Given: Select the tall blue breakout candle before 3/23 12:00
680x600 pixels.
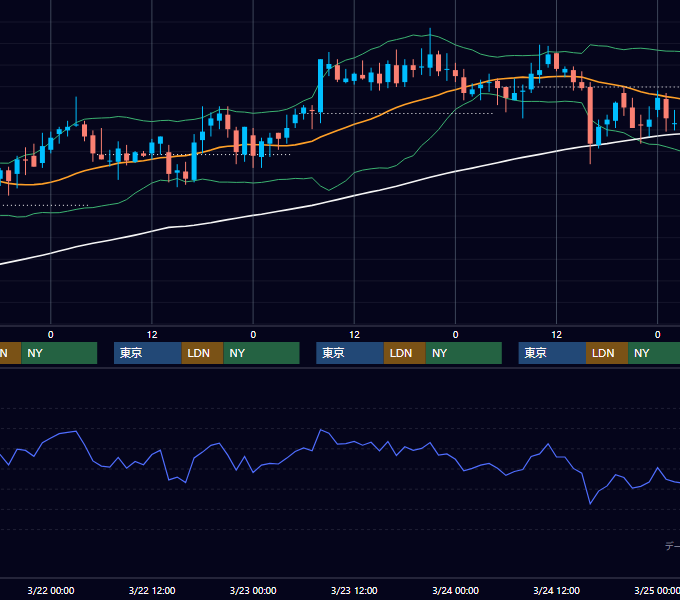Looking at the screenshot, I should click(x=320, y=86).
